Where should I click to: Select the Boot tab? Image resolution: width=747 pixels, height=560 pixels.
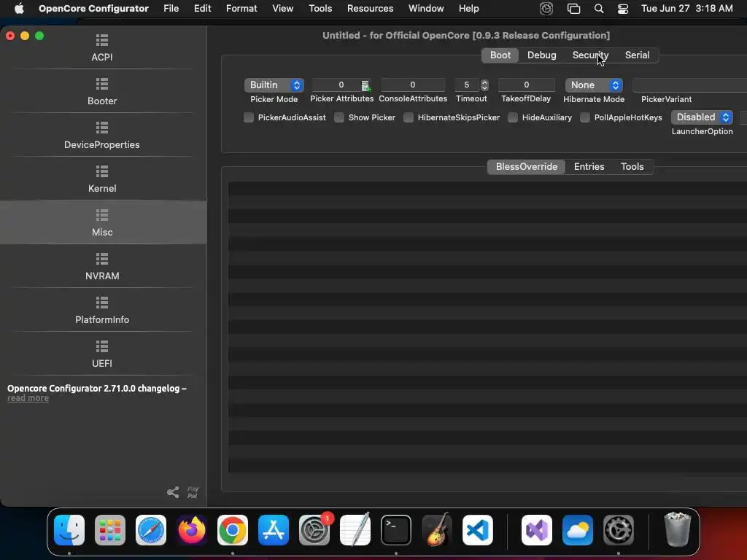coord(500,55)
